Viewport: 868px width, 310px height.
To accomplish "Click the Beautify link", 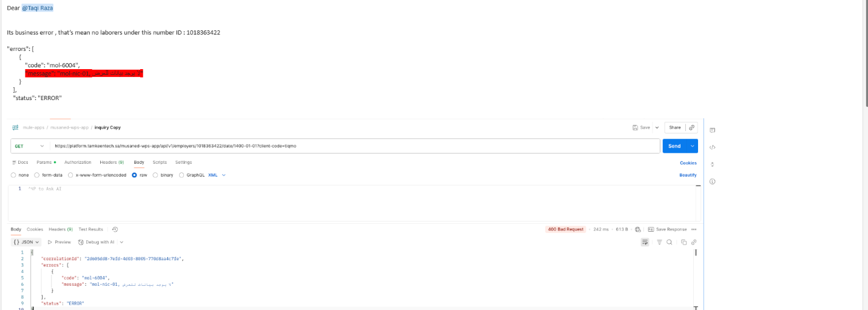I will pos(688,175).
